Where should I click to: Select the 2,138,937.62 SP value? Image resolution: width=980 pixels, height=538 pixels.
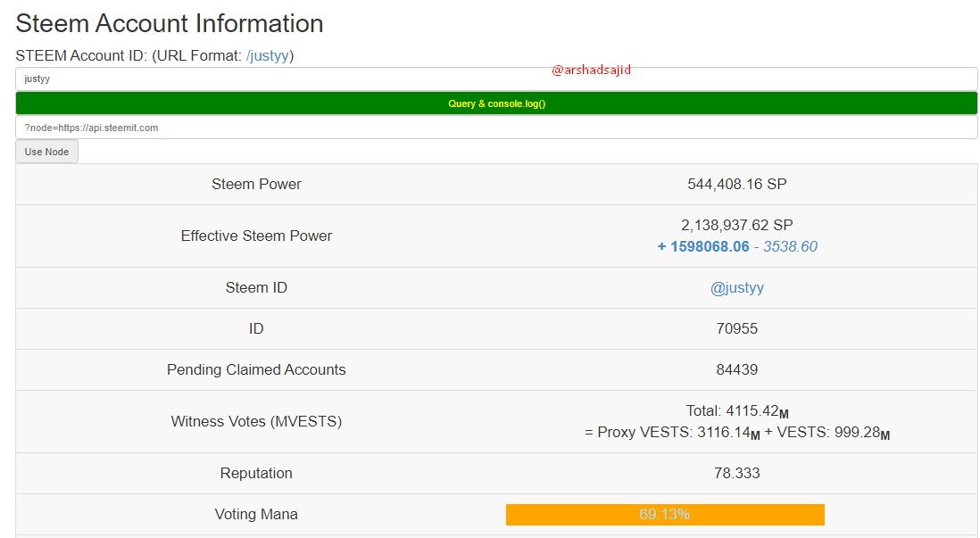pyautogui.click(x=737, y=225)
